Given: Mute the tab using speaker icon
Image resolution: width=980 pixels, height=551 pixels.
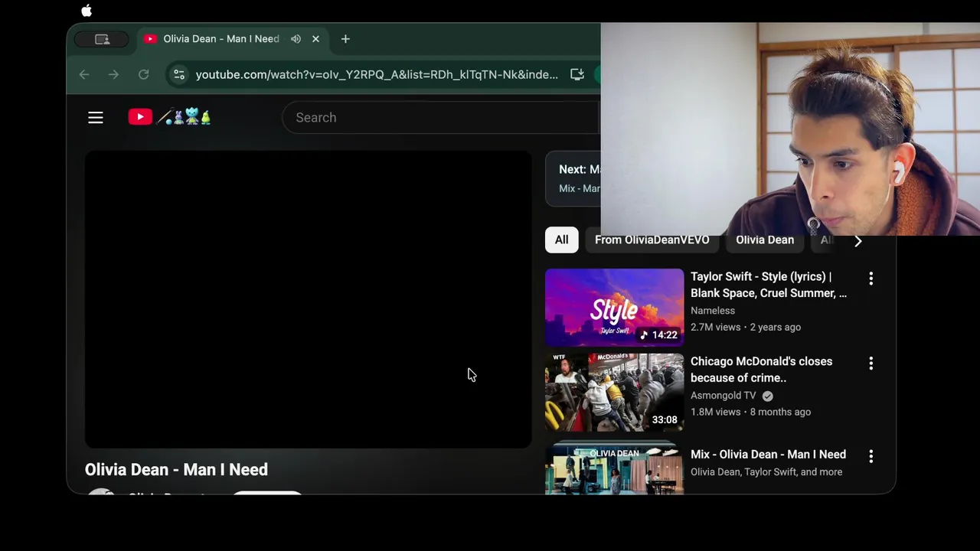Looking at the screenshot, I should [296, 39].
